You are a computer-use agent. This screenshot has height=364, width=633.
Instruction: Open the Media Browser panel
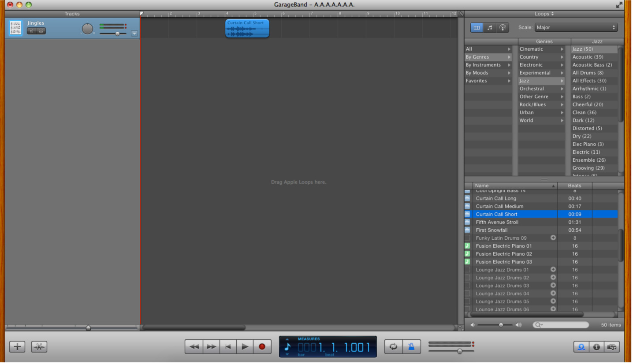click(611, 347)
